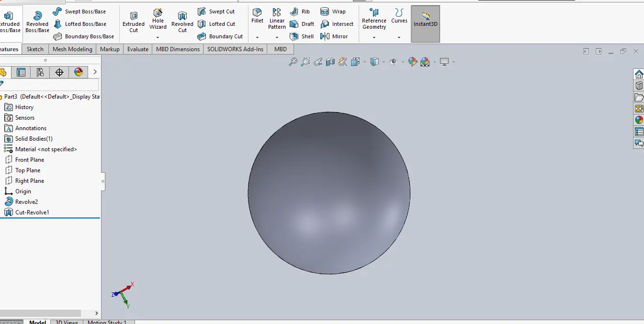Select the Intersect tool
644x324 pixels.
[337, 24]
